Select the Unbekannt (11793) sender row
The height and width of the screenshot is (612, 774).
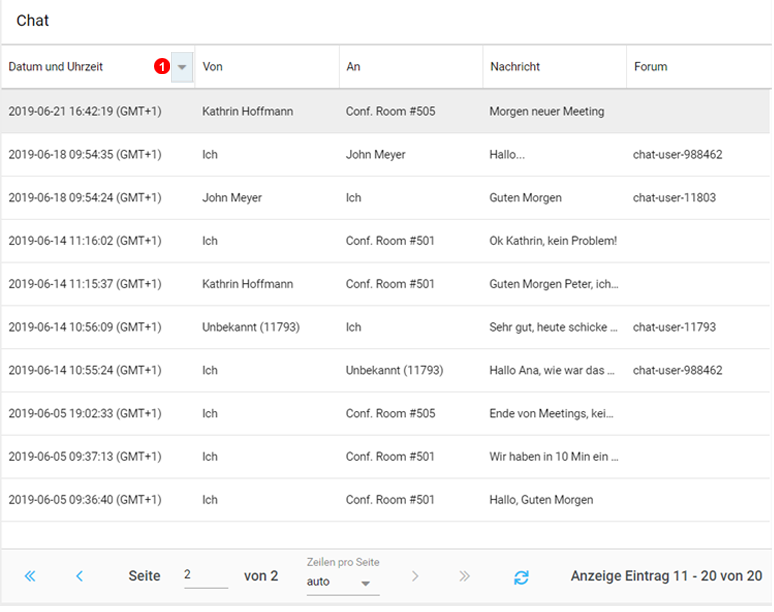[x=250, y=327]
